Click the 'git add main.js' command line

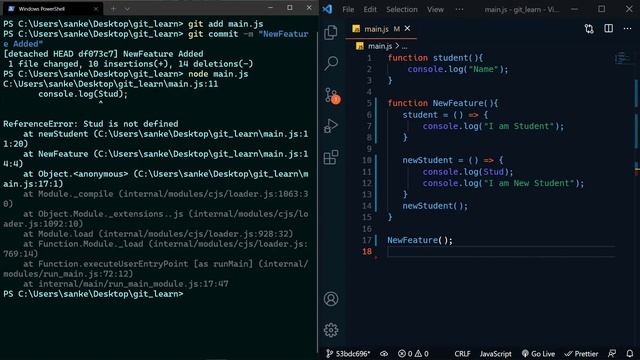pyautogui.click(x=225, y=24)
